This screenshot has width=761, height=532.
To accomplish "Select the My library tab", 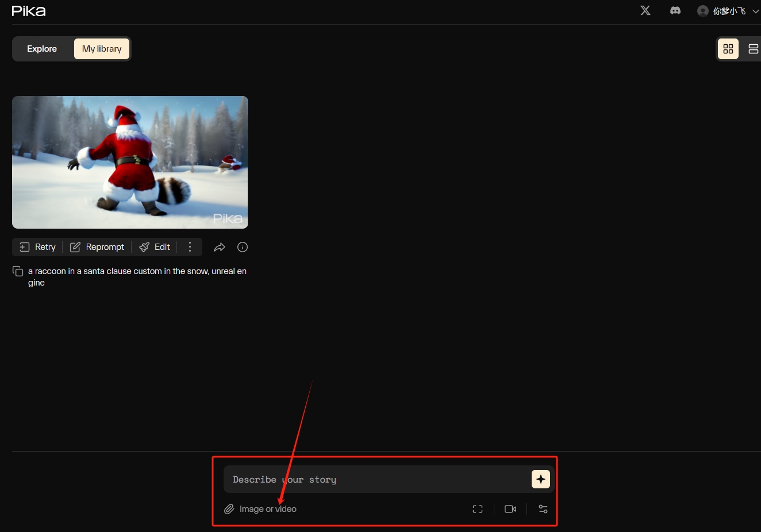I will [x=102, y=49].
